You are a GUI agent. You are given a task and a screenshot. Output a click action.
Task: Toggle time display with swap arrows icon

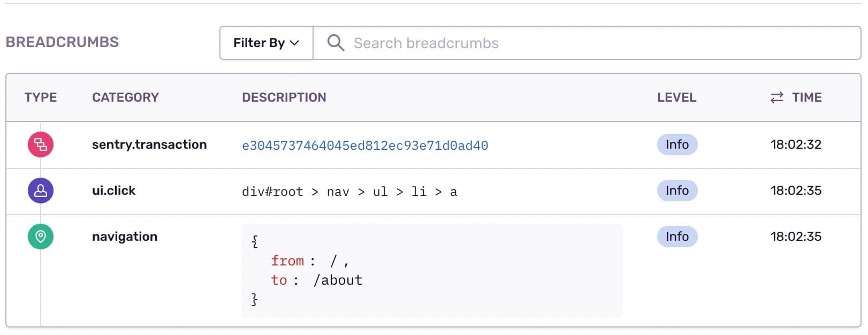click(776, 97)
